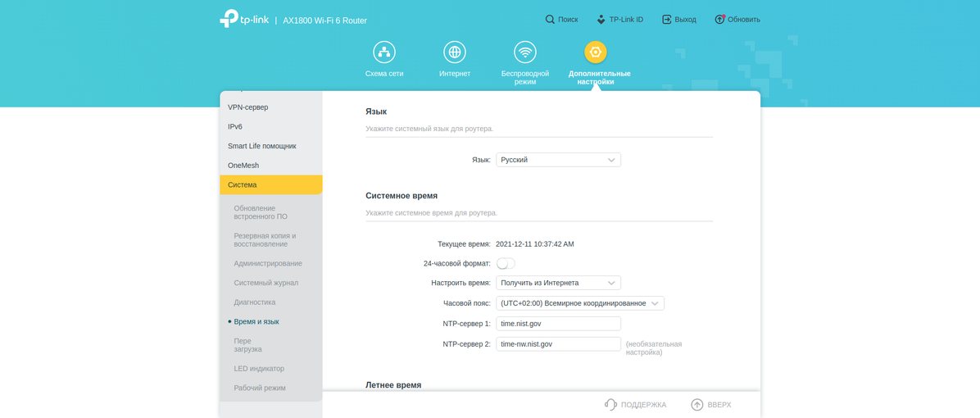The image size is (980, 418).
Task: Open Беспроводной режим Wi-Fi icon
Action: click(x=525, y=52)
